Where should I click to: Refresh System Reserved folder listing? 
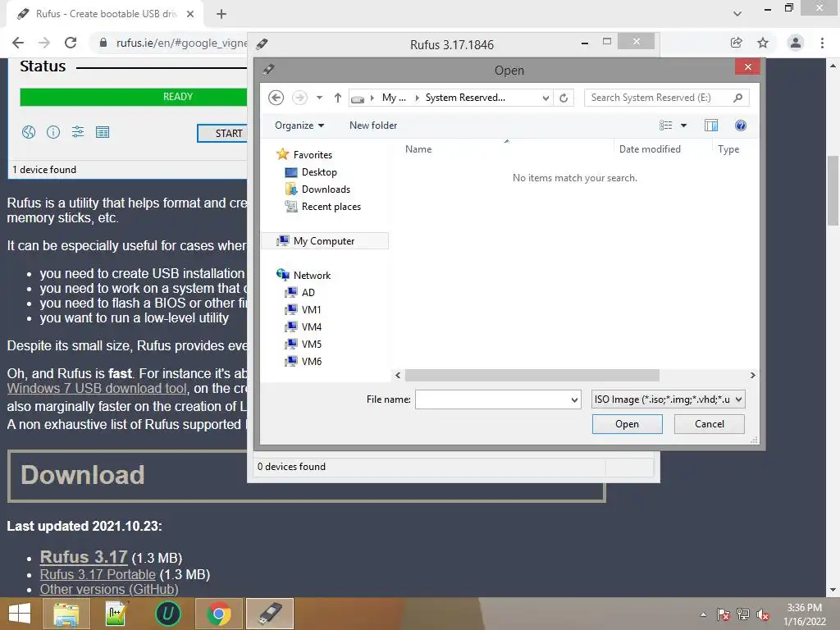tap(564, 98)
